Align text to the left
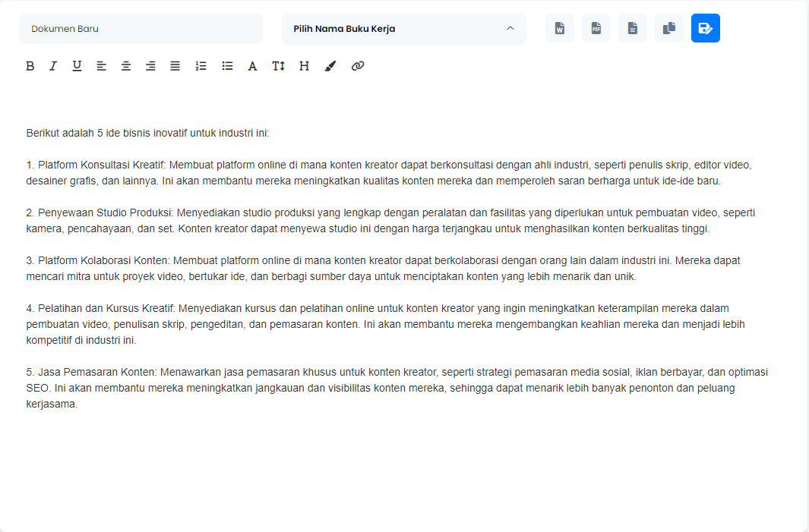This screenshot has height=532, width=809. click(101, 66)
